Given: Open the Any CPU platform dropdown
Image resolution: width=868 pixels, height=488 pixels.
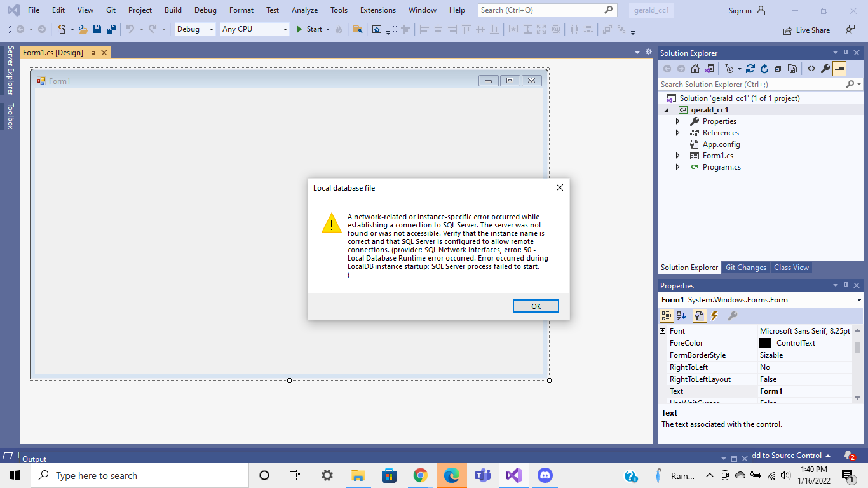Looking at the screenshot, I should pyautogui.click(x=285, y=29).
